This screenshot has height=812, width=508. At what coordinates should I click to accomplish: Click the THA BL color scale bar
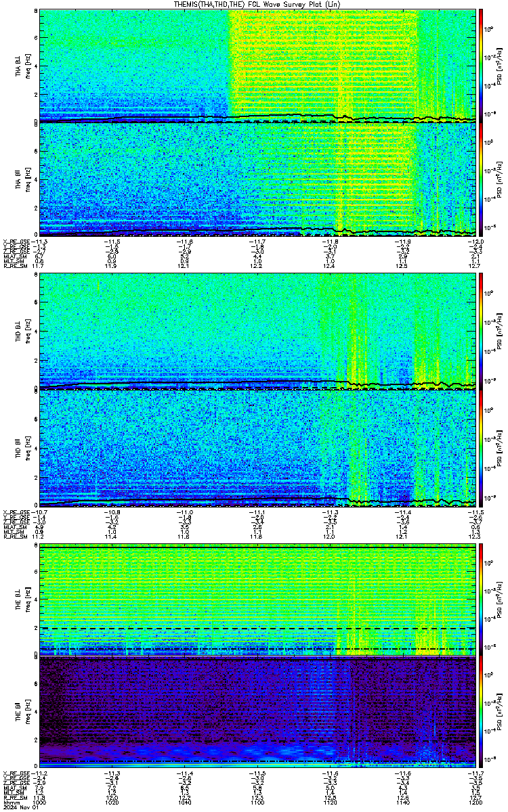click(481, 66)
